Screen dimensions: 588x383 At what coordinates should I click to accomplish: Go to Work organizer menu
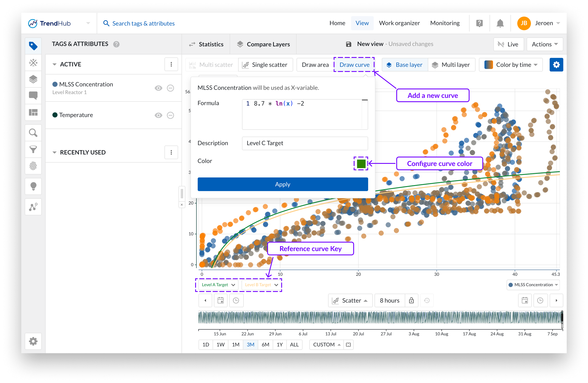[x=399, y=23]
